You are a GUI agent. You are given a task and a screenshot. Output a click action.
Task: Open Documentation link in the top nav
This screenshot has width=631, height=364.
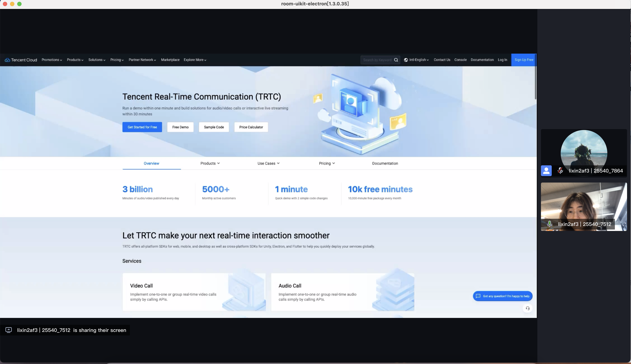click(482, 60)
